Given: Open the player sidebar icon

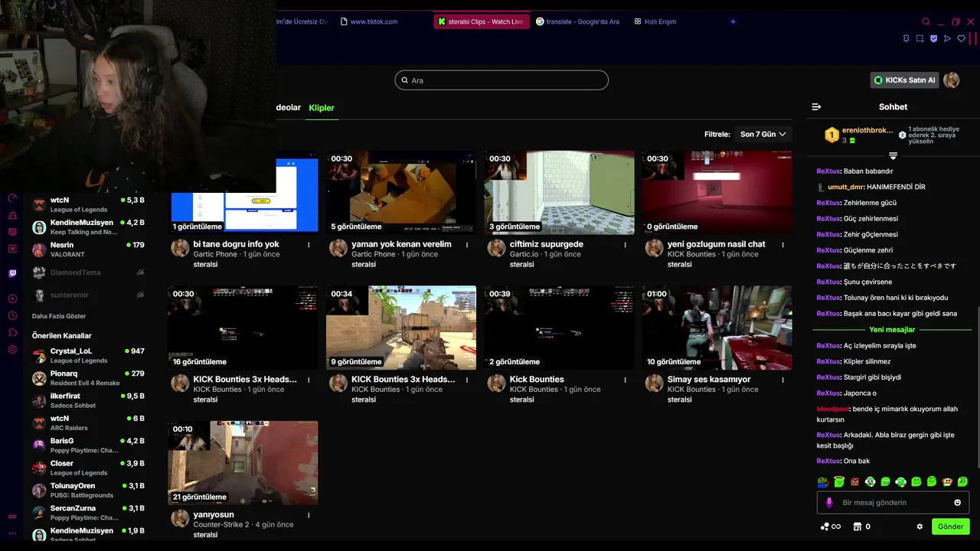Looking at the screenshot, I should click(x=12, y=299).
